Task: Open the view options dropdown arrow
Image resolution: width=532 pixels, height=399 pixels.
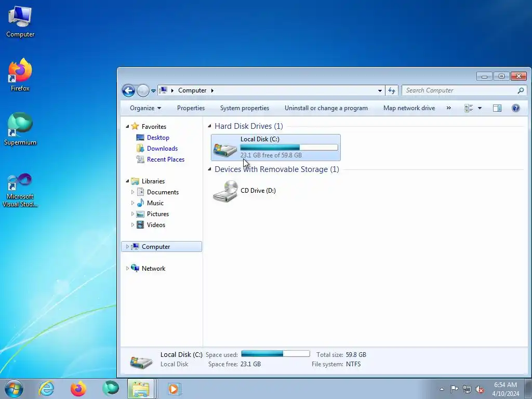Action: click(480, 108)
